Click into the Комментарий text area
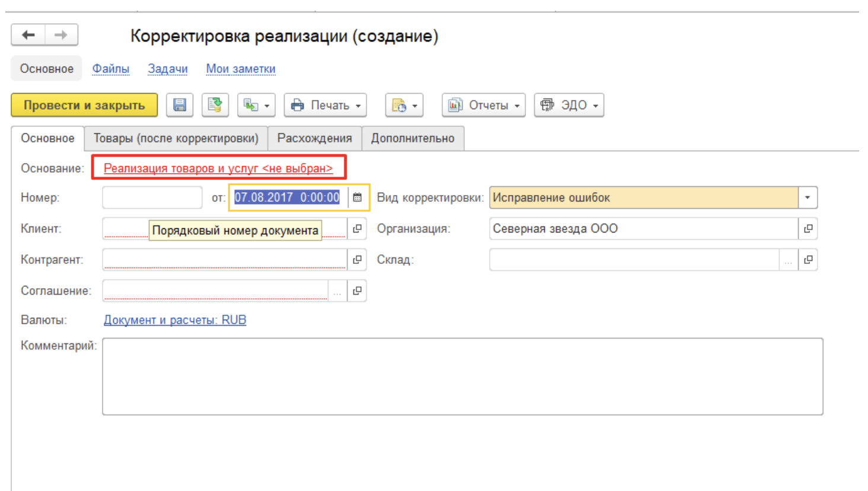 462,376
